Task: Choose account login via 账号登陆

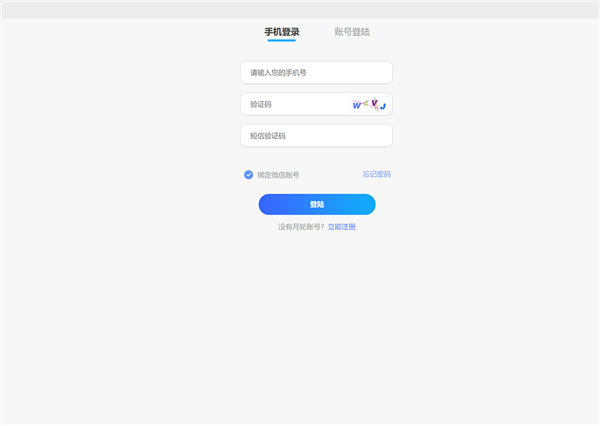Action: [x=352, y=32]
